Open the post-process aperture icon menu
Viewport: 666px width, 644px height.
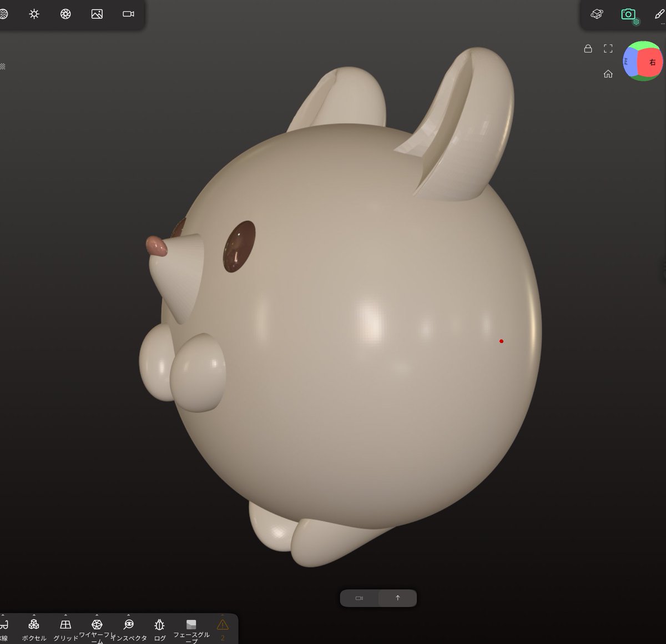point(65,14)
